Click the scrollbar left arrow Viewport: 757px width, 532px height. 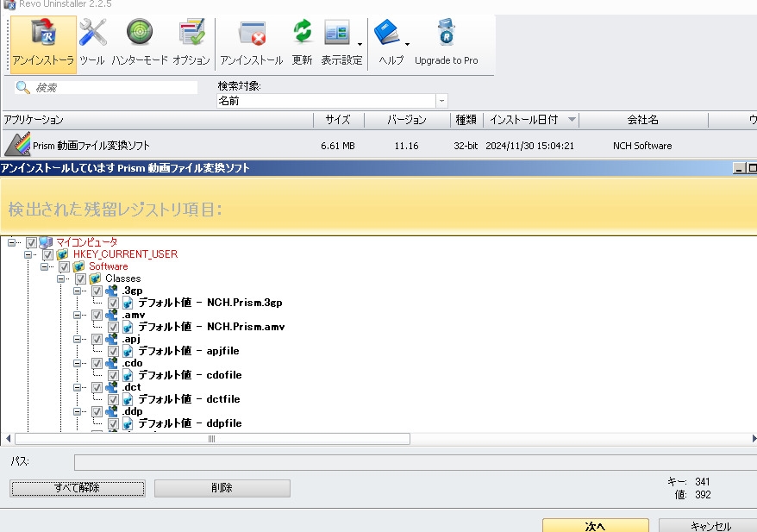click(x=9, y=439)
